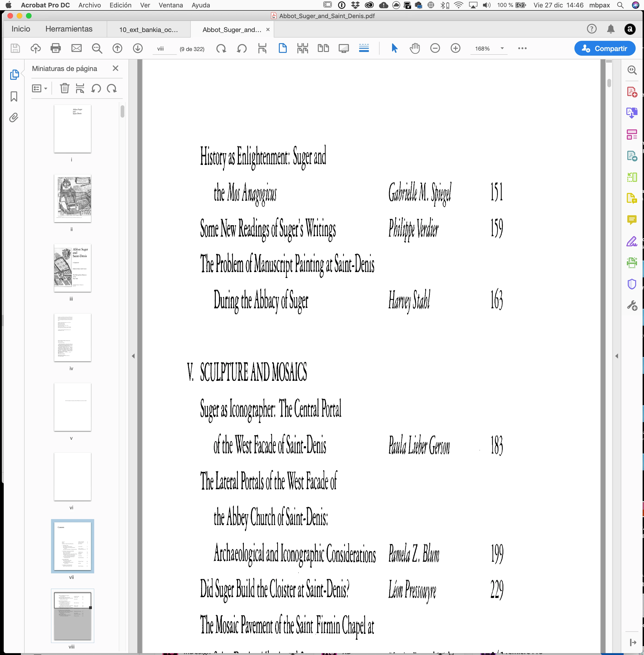Viewport: 644px width, 655px height.
Task: Go to previous page arrow
Action: [117, 48]
